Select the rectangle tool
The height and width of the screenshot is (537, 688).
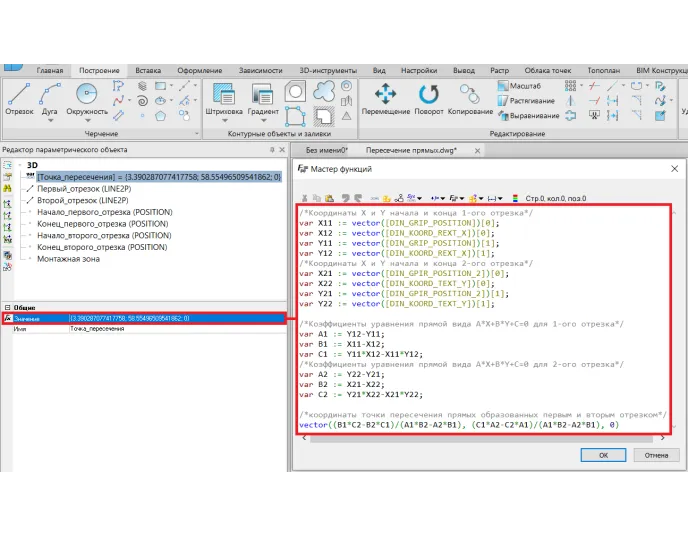point(161,86)
